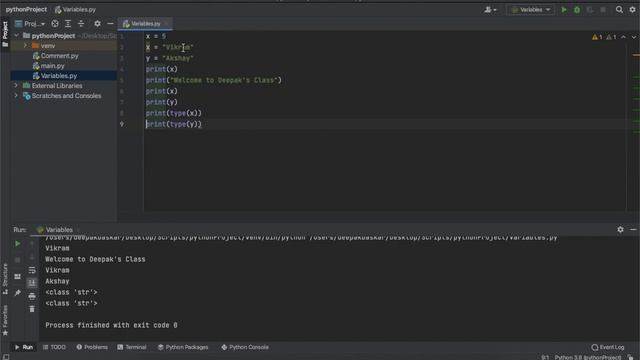Open IDE settings gear in top toolbar
The height and width of the screenshot is (360, 640).
[x=632, y=9]
